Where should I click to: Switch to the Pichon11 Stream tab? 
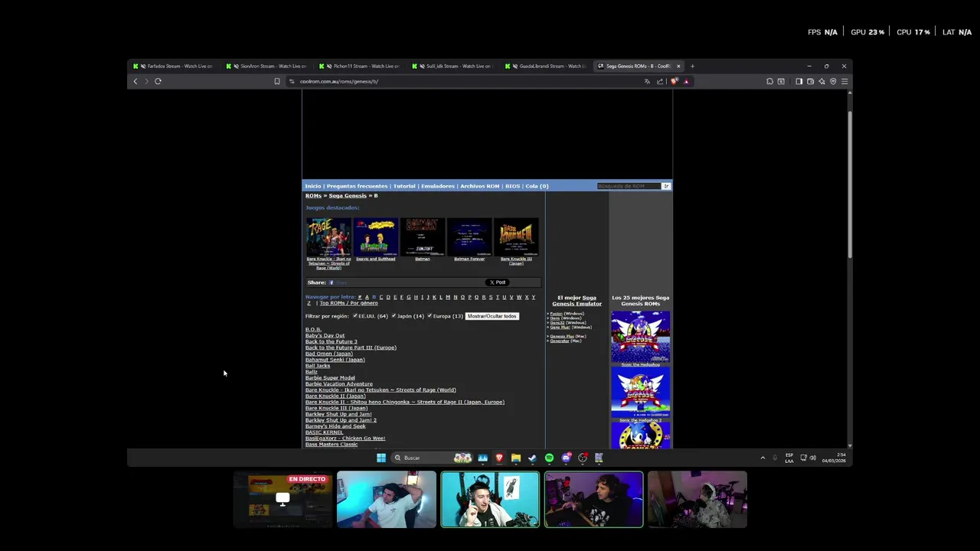pyautogui.click(x=361, y=66)
